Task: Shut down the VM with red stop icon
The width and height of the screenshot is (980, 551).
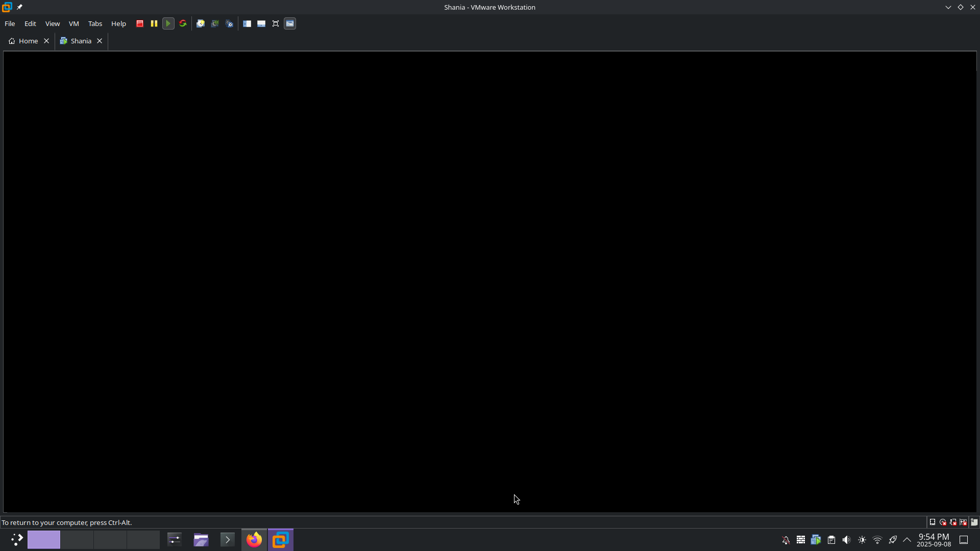Action: point(140,24)
